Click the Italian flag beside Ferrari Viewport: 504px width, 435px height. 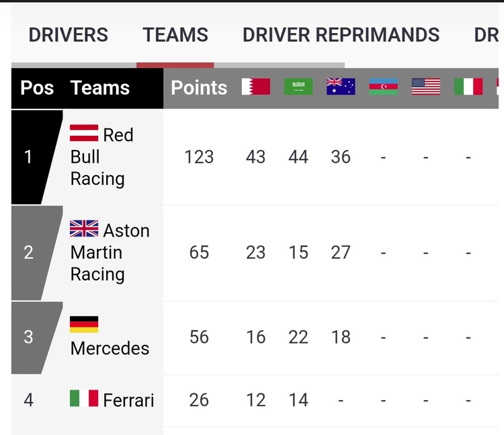point(84,398)
